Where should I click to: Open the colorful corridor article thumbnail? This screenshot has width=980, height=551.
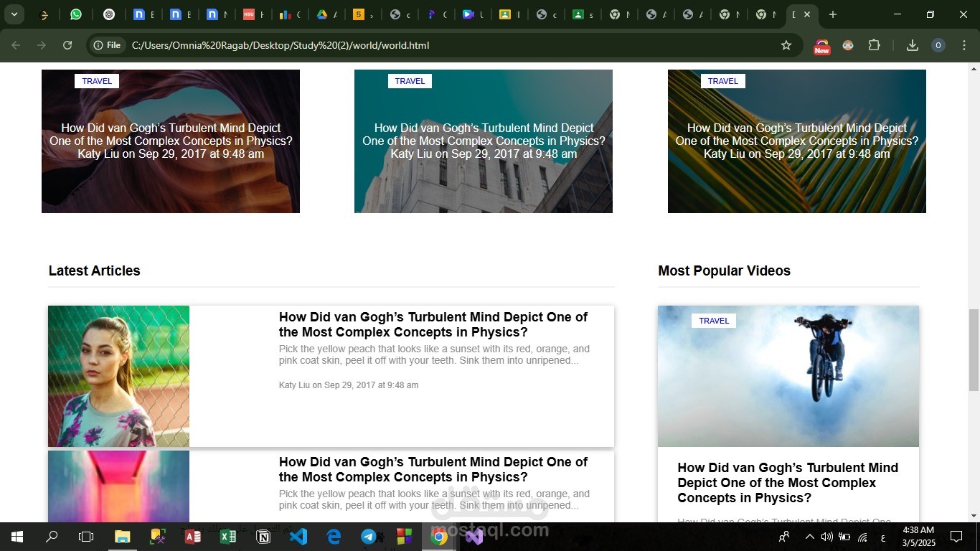click(x=118, y=486)
